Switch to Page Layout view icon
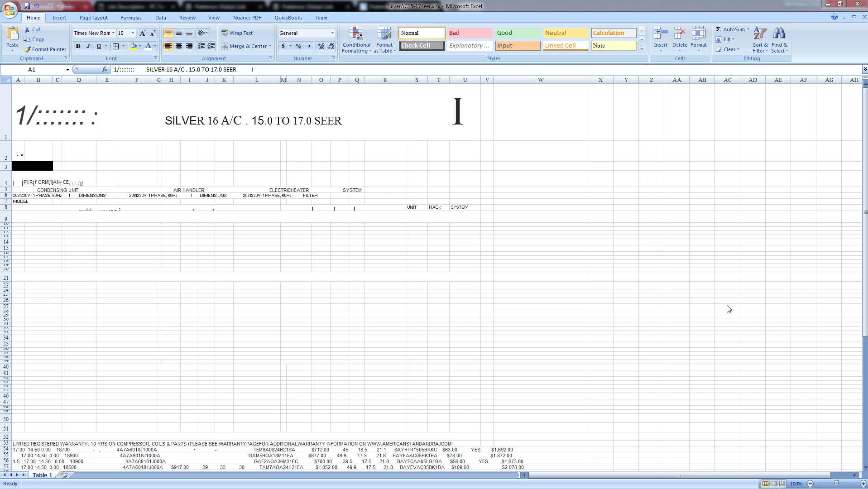The width and height of the screenshot is (868, 489). point(774,484)
